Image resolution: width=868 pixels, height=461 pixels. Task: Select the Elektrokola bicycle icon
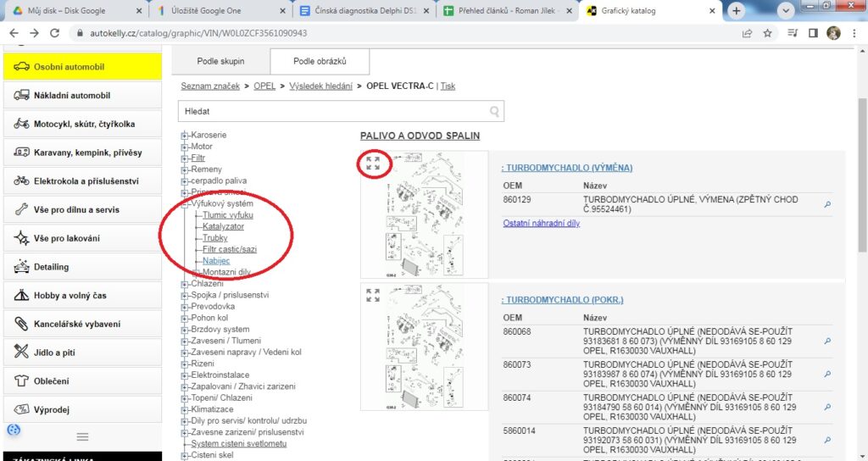(x=21, y=181)
